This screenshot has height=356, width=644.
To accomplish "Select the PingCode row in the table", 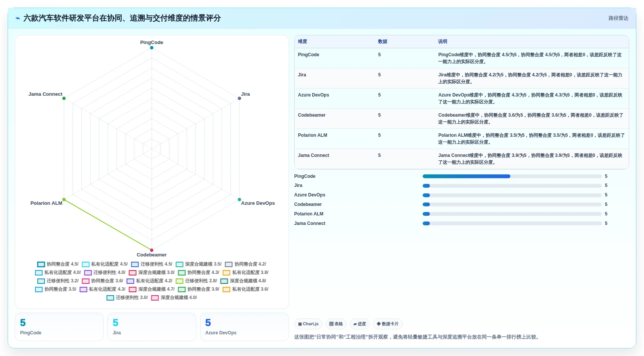I will pyautogui.click(x=461, y=58).
